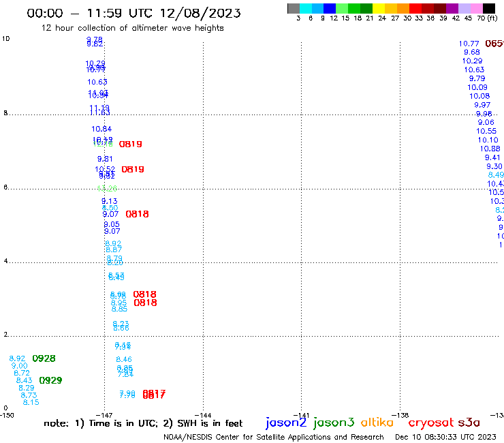The image size is (504, 443).
Task: Click the note about UTC time and SWH in feet
Action: pos(143,423)
